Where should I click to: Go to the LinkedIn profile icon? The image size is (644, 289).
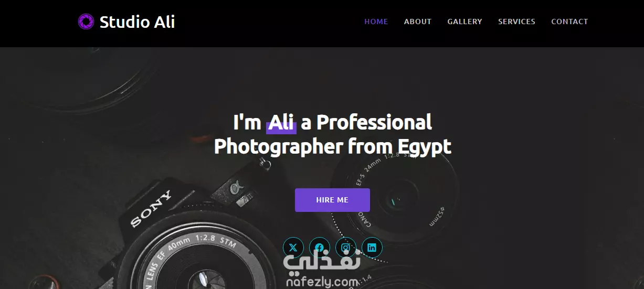tap(372, 248)
